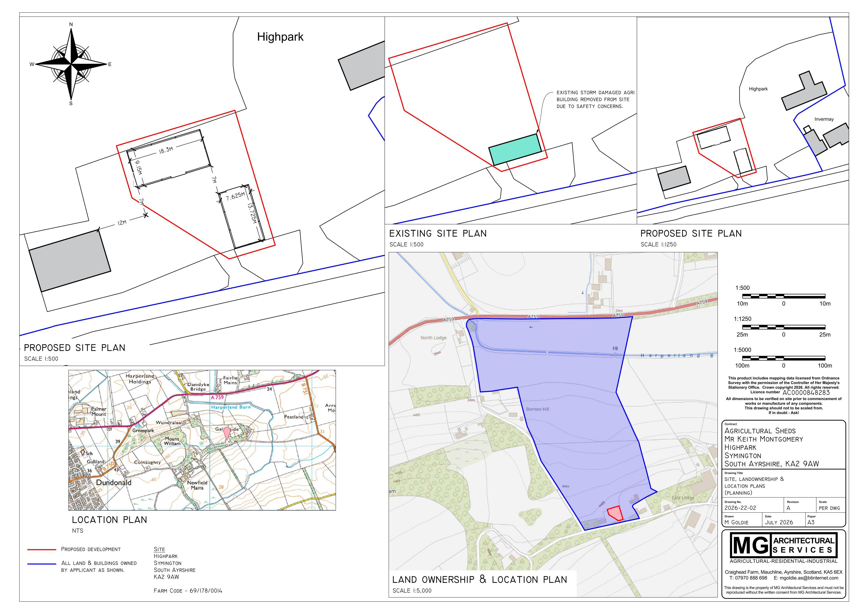Click the 1:5000 scale bar

[x=784, y=358]
